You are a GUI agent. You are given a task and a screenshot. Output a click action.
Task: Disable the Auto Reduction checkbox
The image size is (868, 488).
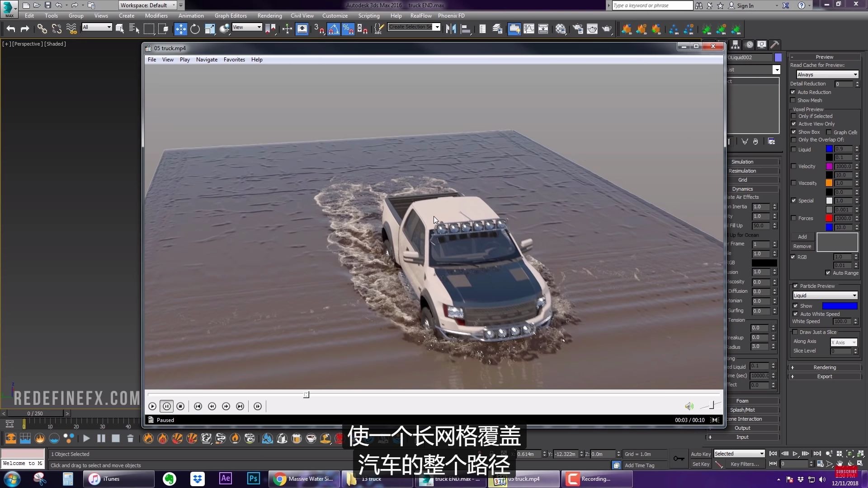(x=793, y=92)
